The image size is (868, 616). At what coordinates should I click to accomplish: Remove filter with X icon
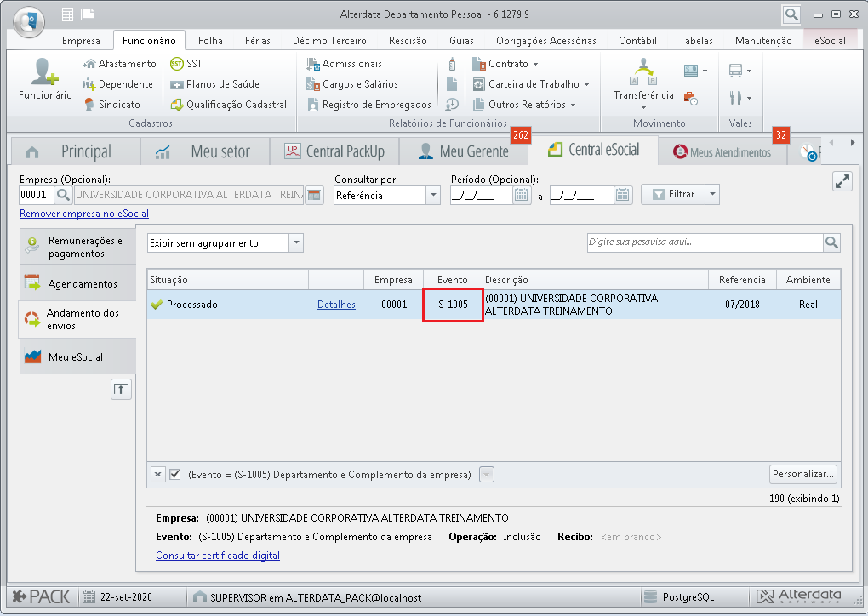click(157, 474)
